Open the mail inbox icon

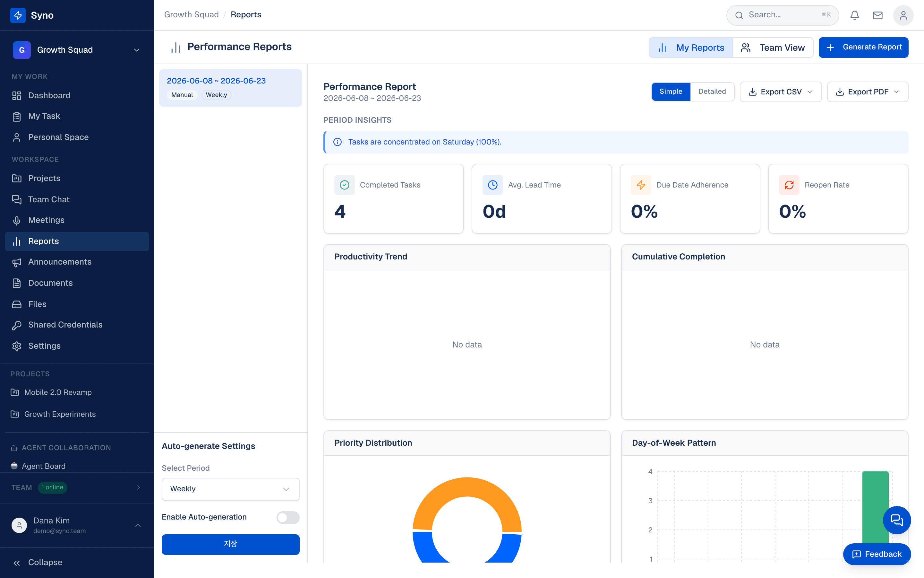coord(878,15)
